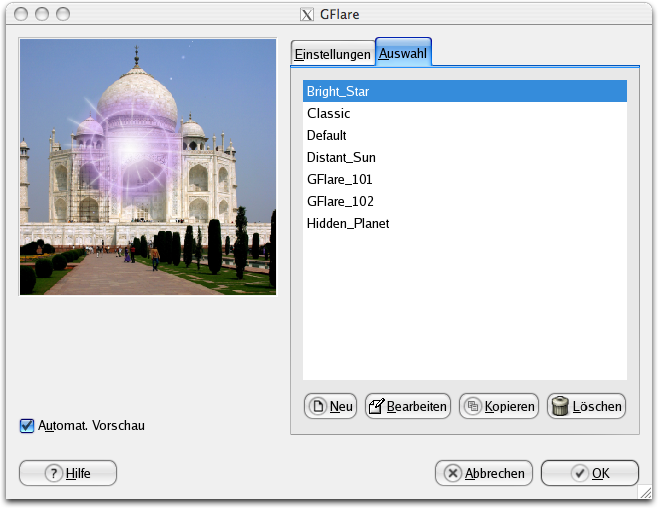The width and height of the screenshot is (658, 508).
Task: Click the Kopieren duplicate icon button
Action: tap(499, 406)
